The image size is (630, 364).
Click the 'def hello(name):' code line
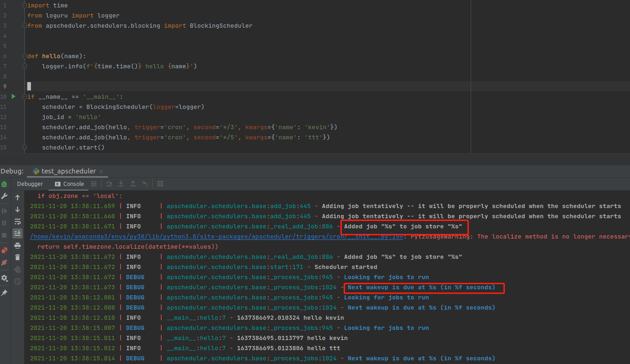coord(56,56)
